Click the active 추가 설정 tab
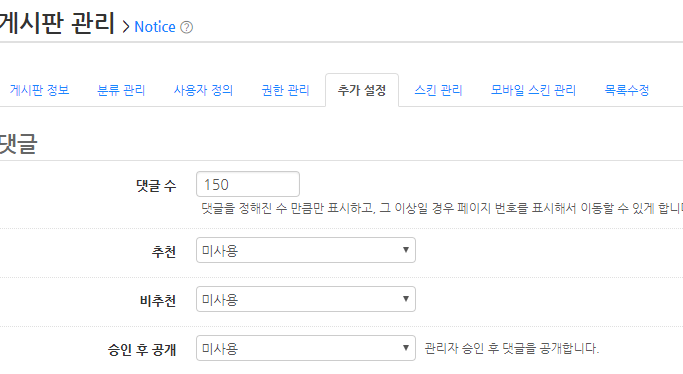 362,90
